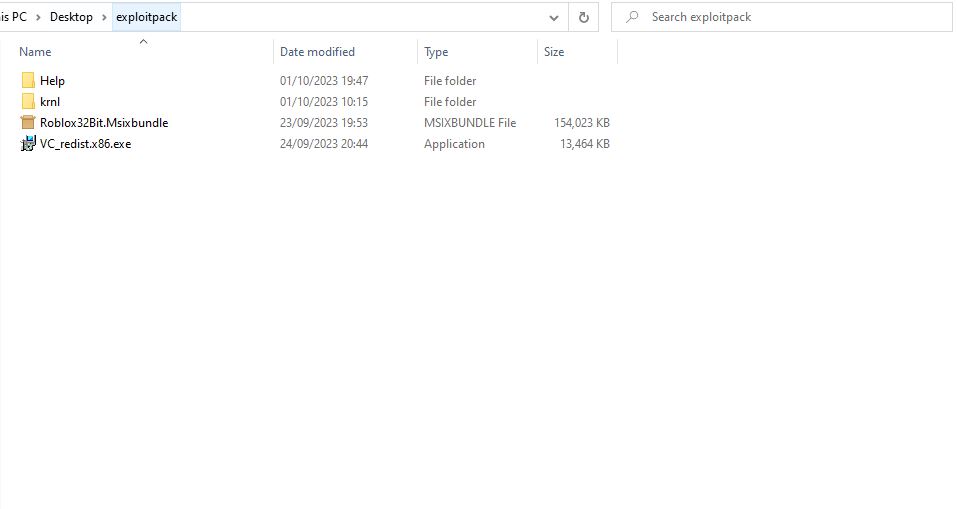This screenshot has width=957, height=509.
Task: Click the 13,464 KB size value
Action: click(x=585, y=144)
